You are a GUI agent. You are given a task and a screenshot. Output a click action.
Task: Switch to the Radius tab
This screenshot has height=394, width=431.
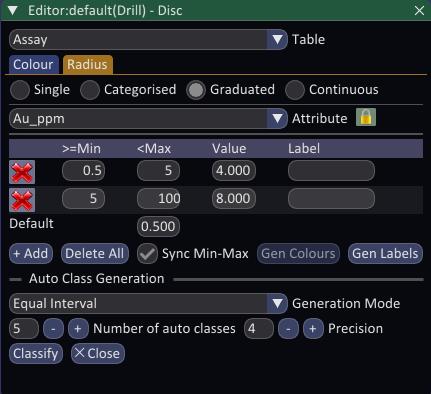pyautogui.click(x=87, y=64)
